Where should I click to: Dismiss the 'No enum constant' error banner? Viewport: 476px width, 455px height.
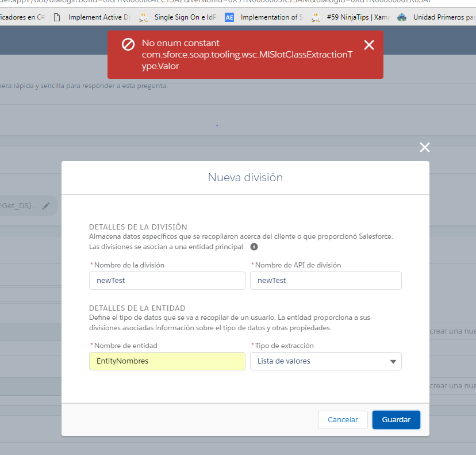point(369,44)
